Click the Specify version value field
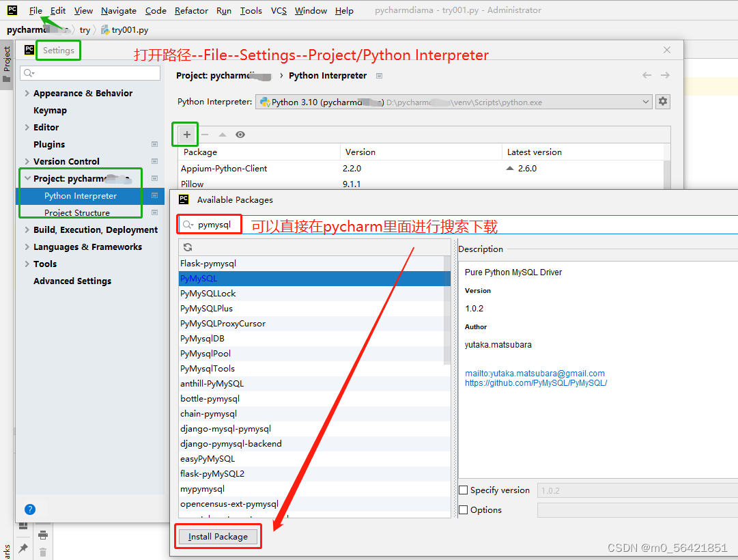The width and height of the screenshot is (738, 560). (637, 490)
